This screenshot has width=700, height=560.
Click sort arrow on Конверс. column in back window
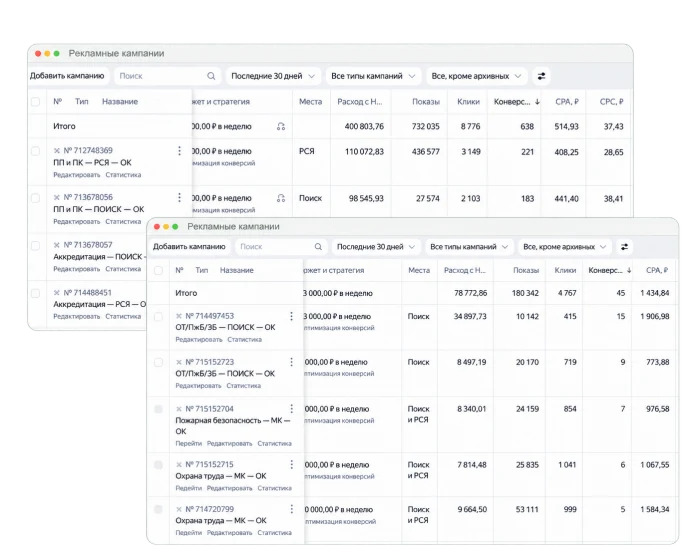point(537,102)
